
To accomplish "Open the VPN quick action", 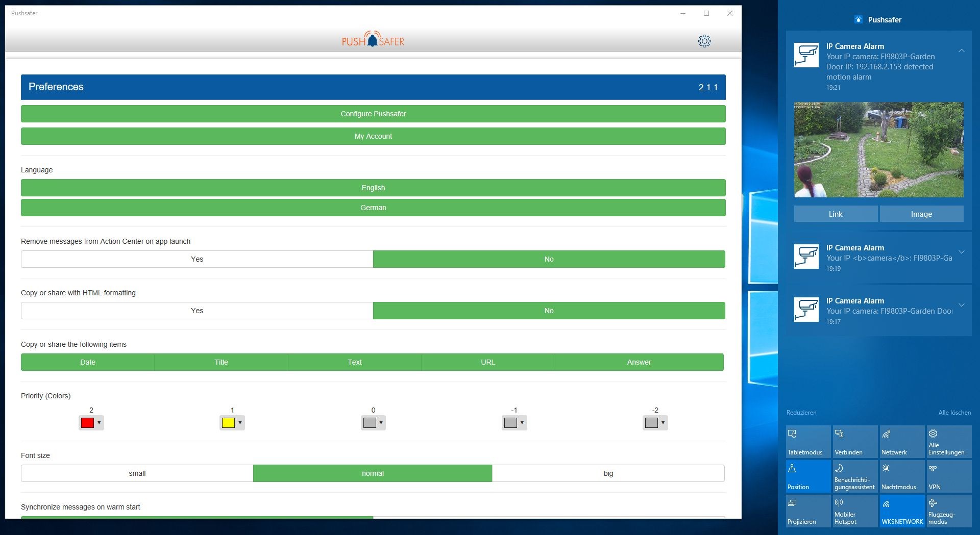I will coord(949,476).
